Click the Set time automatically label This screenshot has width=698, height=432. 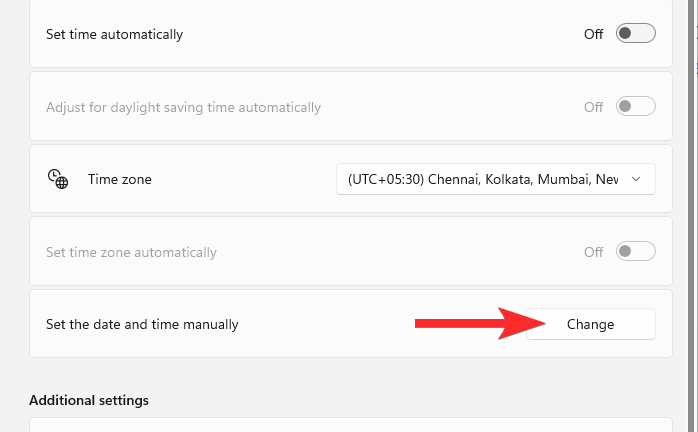[x=114, y=34]
